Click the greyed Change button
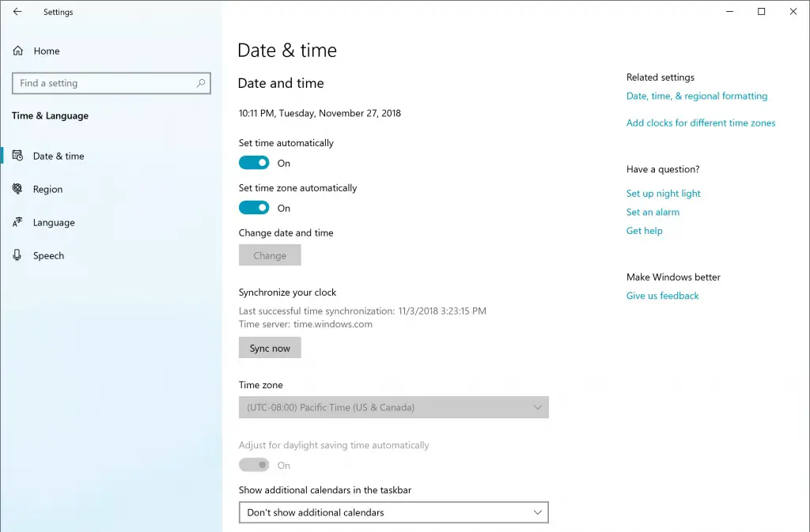 pyautogui.click(x=270, y=255)
